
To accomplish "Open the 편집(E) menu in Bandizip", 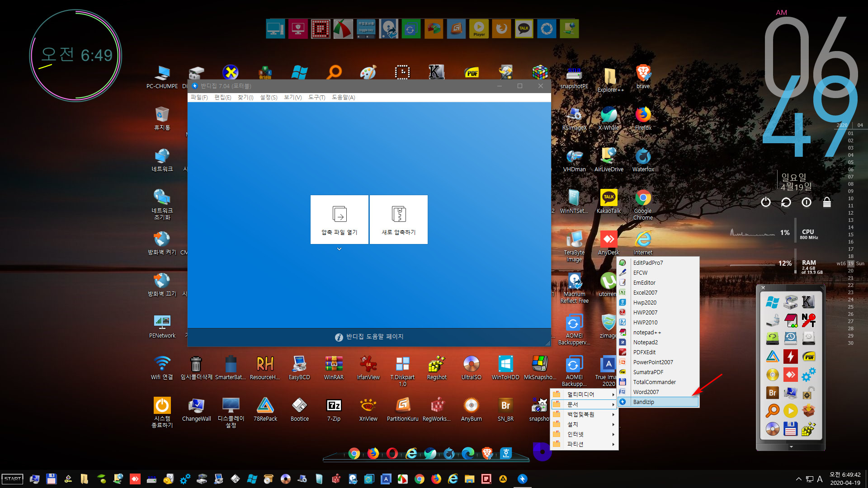I will coord(222,98).
